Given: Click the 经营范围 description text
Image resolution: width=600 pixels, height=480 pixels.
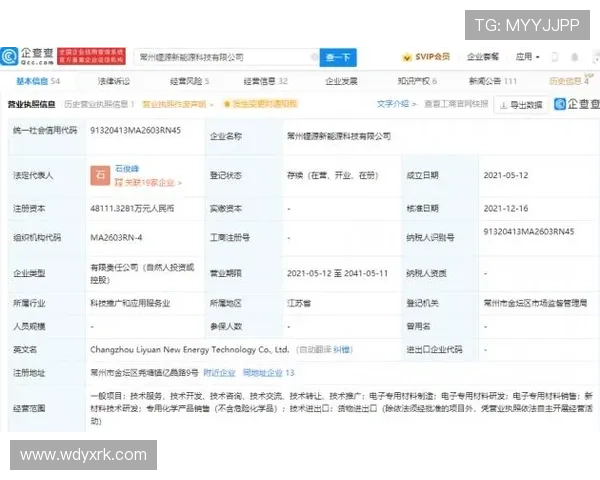Looking at the screenshot, I should pyautogui.click(x=341, y=408).
